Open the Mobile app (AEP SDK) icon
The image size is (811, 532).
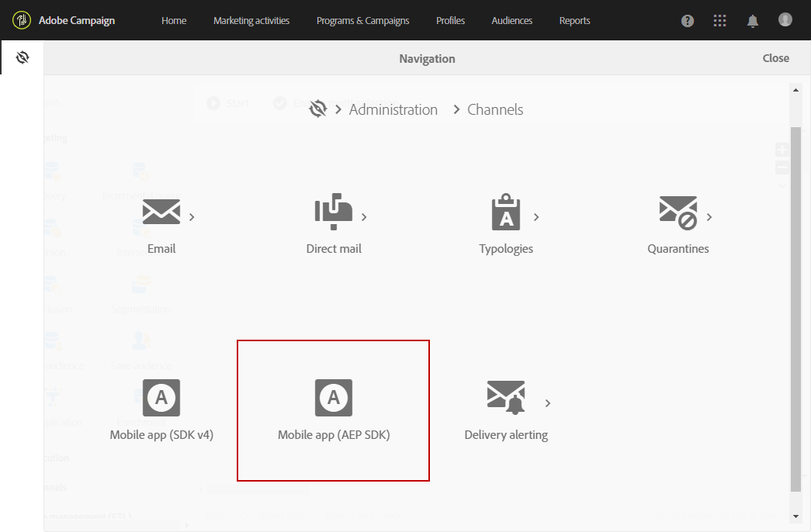click(x=334, y=398)
